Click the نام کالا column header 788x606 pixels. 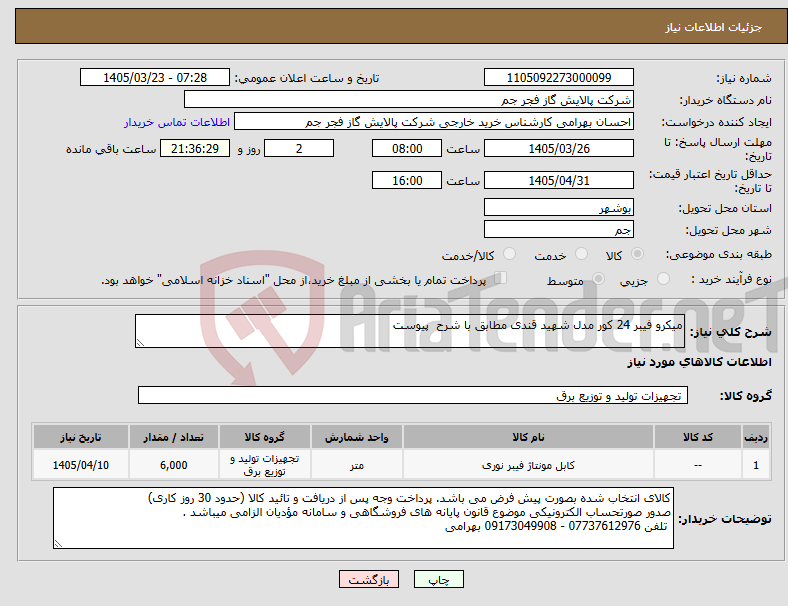coord(528,437)
